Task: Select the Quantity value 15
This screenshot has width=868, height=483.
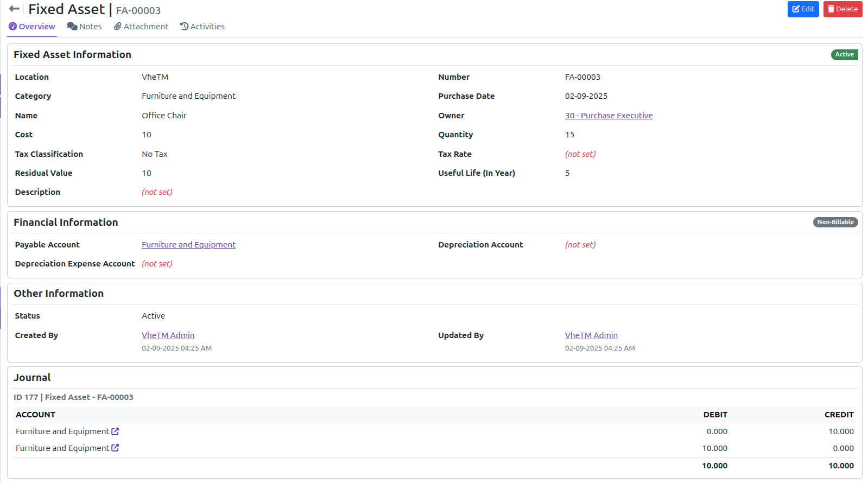Action: click(569, 135)
